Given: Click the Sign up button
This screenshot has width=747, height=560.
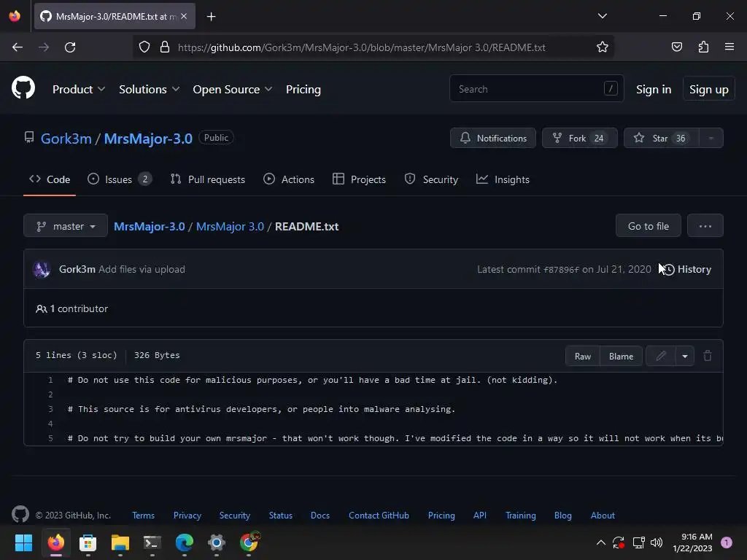Looking at the screenshot, I should point(708,89).
